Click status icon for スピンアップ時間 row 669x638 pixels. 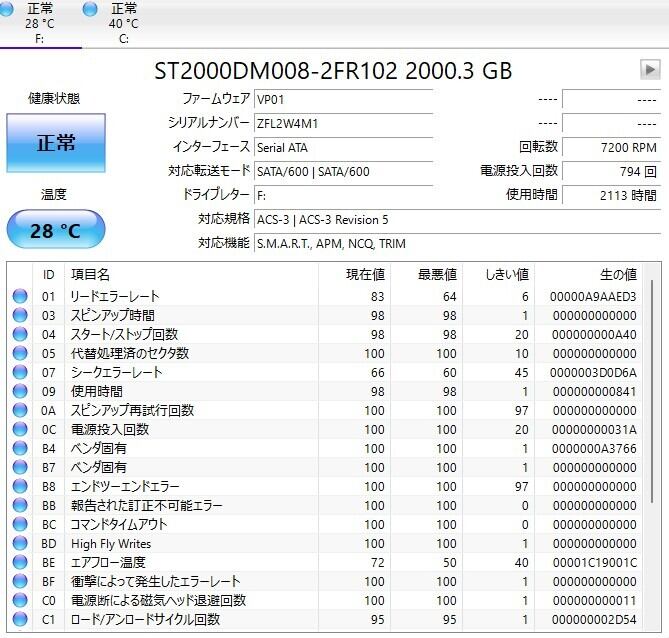20,316
